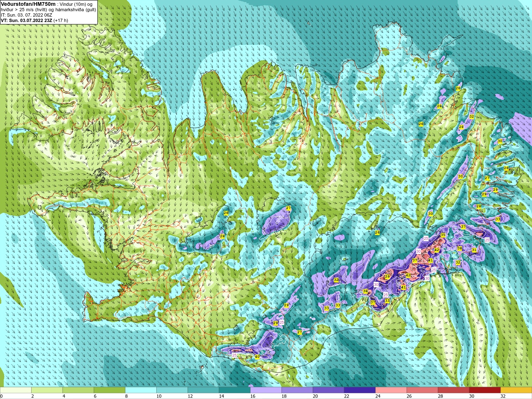The width and height of the screenshot is (532, 399).
Task: Click the 30–32 m/s dark red legend swatch
Action: (x=485, y=390)
